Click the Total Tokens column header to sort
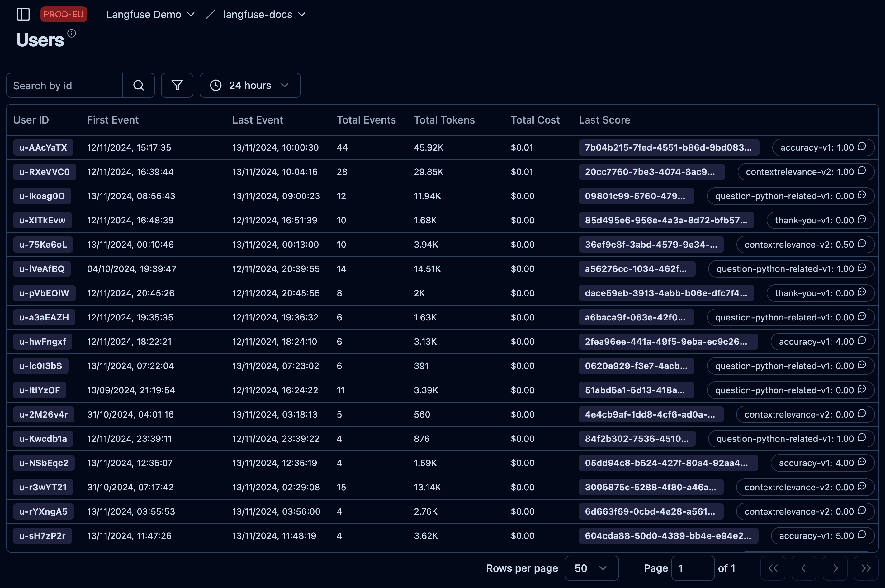The image size is (885, 588). (x=444, y=120)
